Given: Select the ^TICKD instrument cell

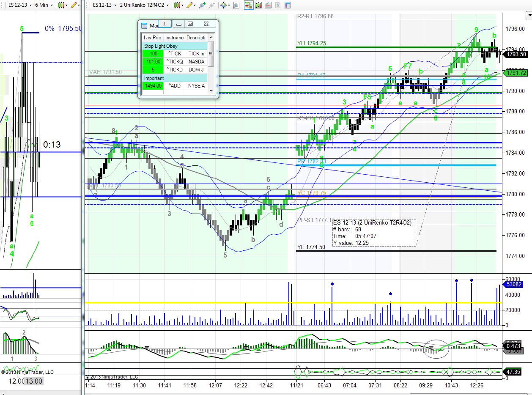Looking at the screenshot, I should coord(174,70).
